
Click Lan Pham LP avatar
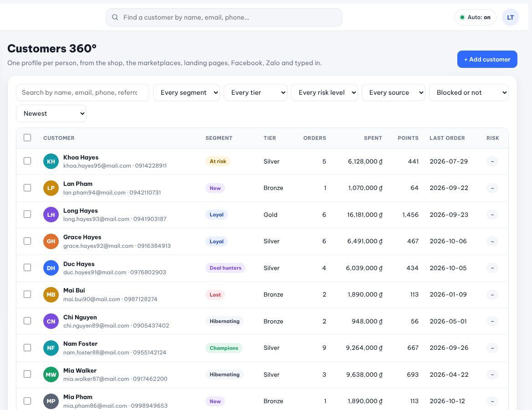[x=51, y=188]
